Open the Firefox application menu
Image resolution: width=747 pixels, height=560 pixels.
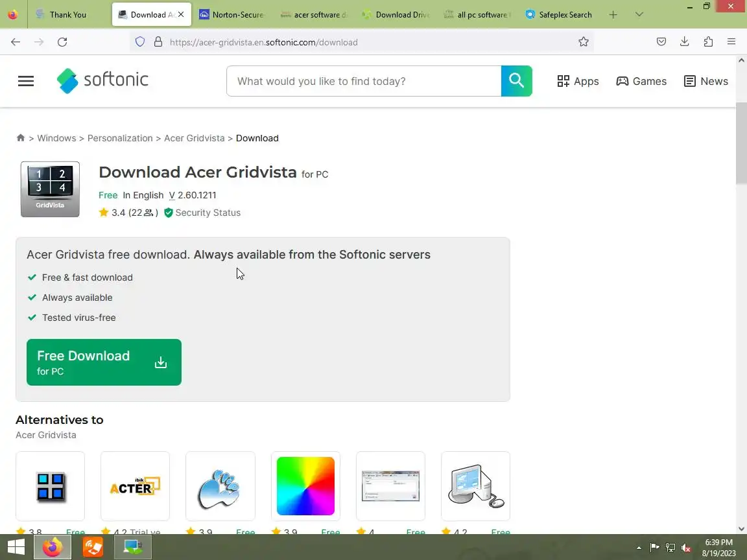[731, 42]
